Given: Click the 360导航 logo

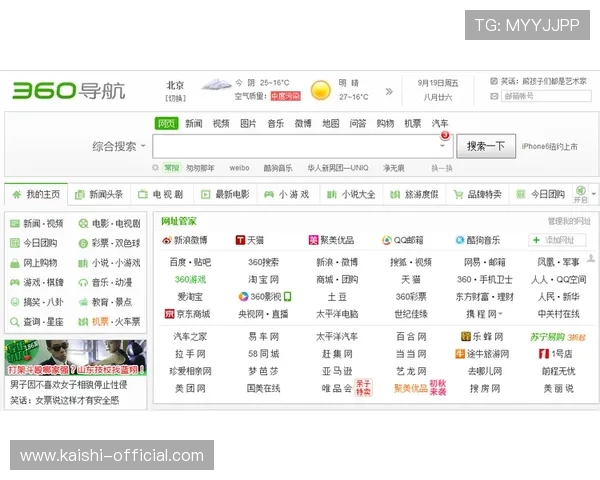Looking at the screenshot, I should [x=69, y=91].
